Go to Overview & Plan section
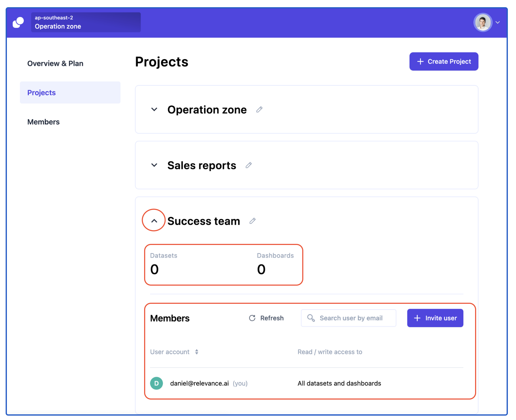 [x=55, y=64]
